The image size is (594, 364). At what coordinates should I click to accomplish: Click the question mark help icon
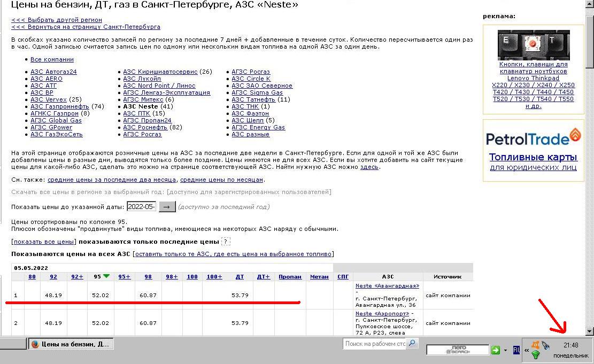(226, 242)
